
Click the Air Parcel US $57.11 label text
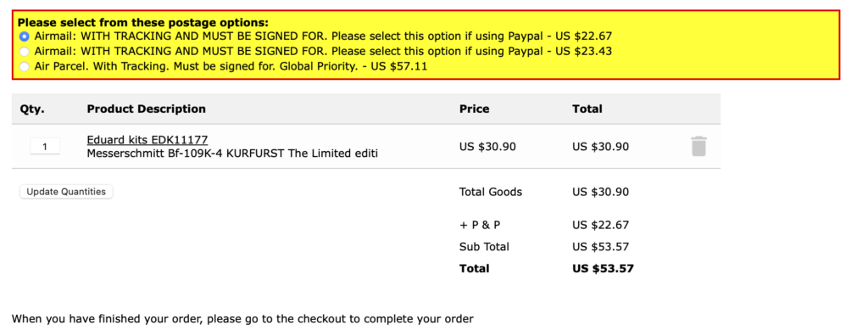[231, 66]
